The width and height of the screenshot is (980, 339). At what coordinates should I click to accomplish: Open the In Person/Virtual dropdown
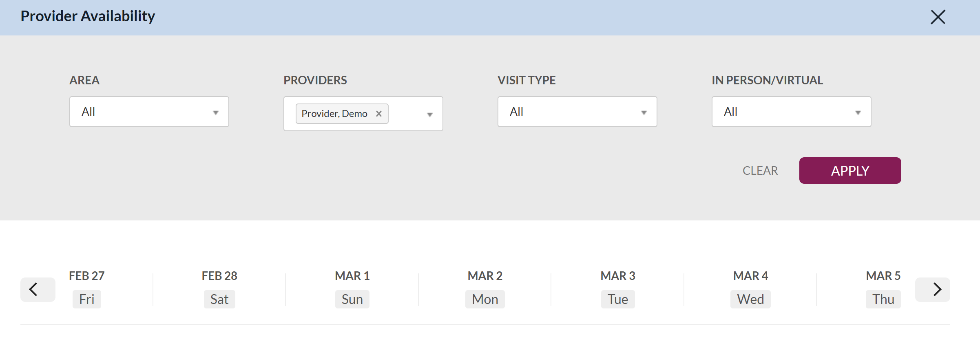click(791, 112)
